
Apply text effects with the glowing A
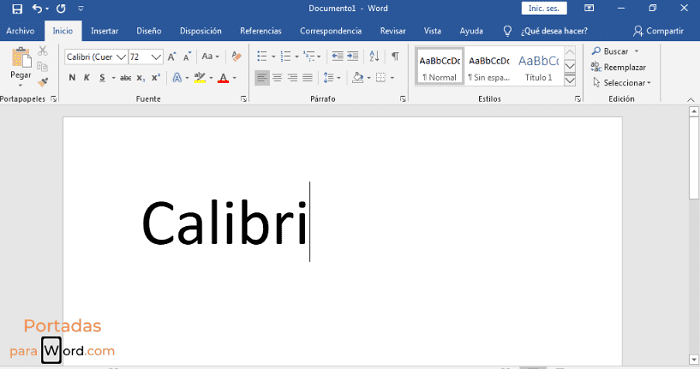click(177, 78)
